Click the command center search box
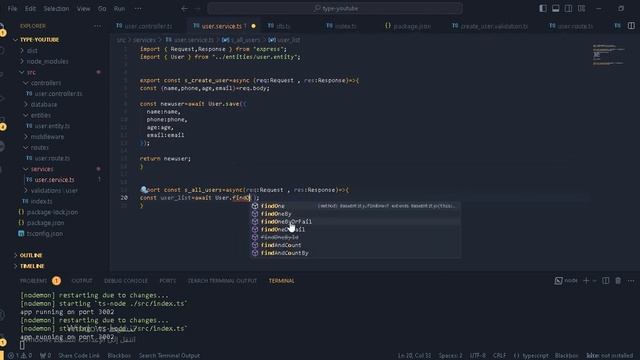 tap(335, 8)
